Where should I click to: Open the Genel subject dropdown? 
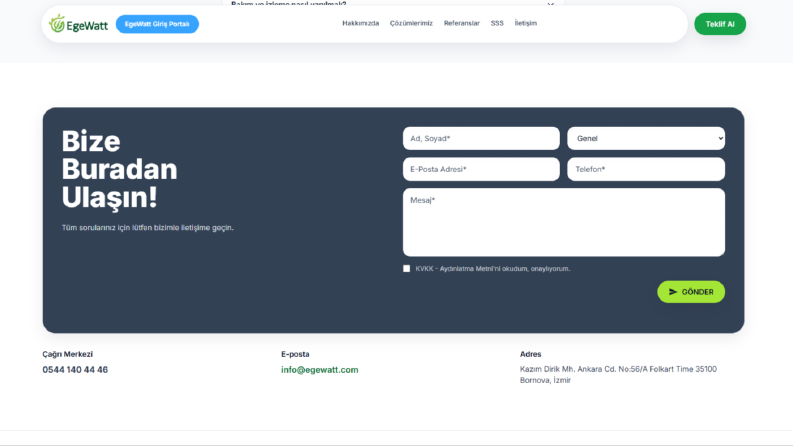point(646,139)
